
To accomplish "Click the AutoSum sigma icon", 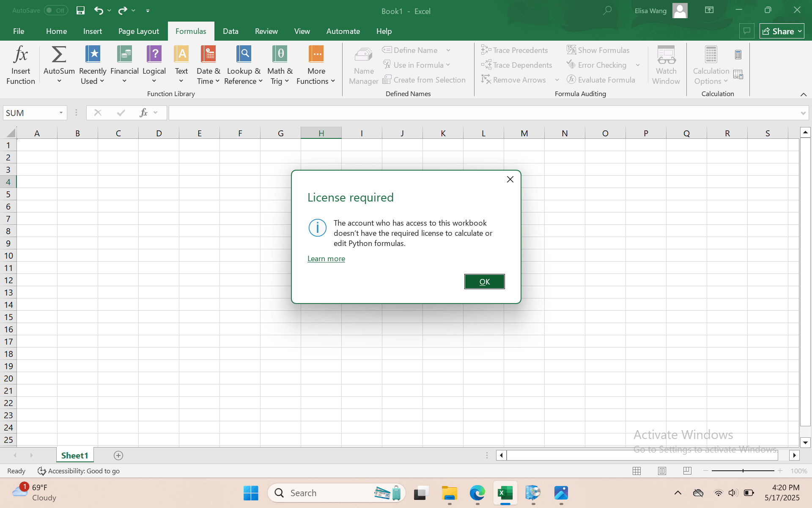I will pos(59,55).
